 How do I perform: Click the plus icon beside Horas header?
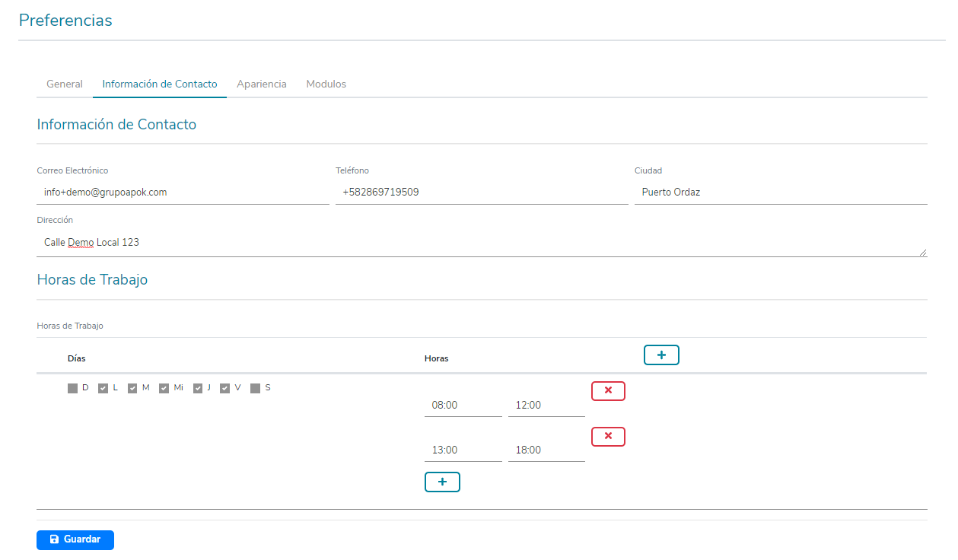pos(661,355)
